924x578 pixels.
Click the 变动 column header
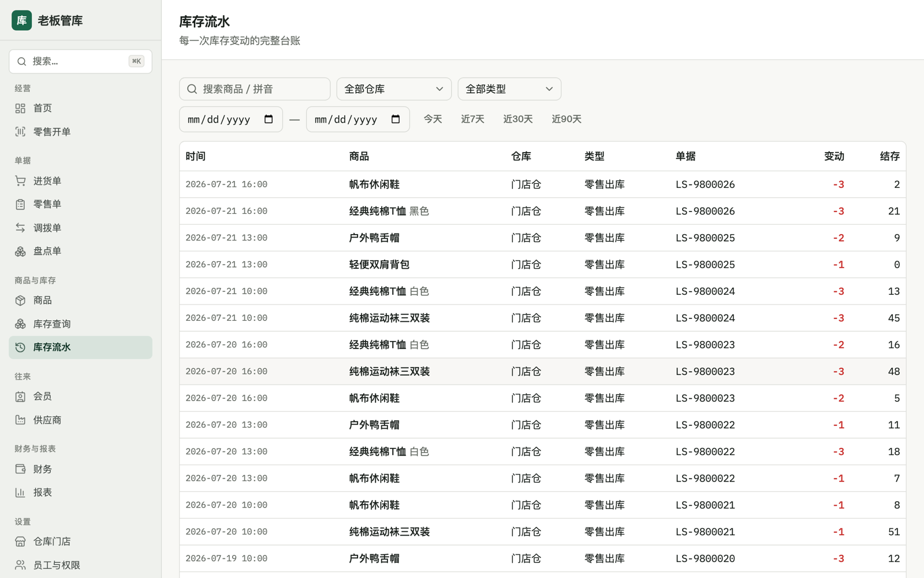click(x=834, y=157)
